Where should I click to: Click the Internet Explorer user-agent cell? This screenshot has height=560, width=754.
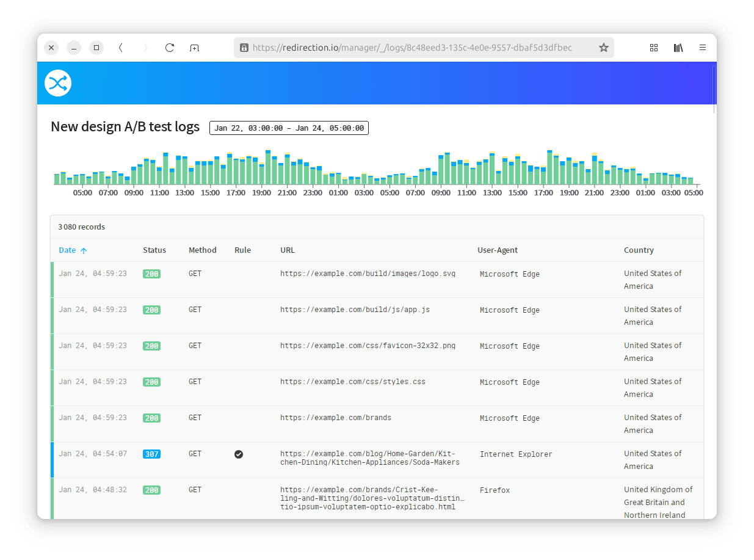click(516, 454)
